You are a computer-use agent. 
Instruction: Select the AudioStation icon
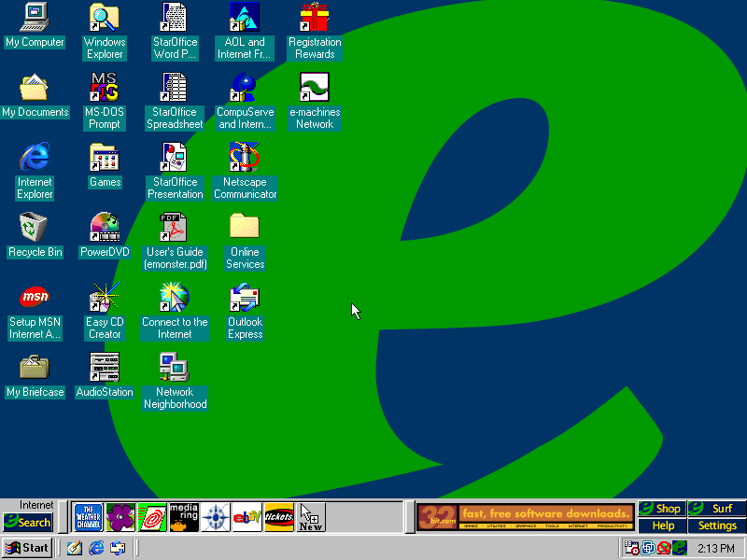point(105,368)
